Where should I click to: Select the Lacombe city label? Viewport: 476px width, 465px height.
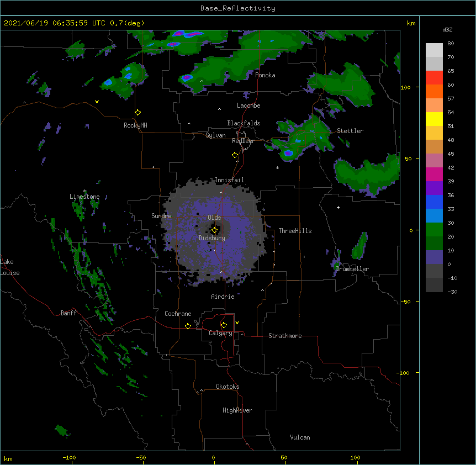(248, 105)
